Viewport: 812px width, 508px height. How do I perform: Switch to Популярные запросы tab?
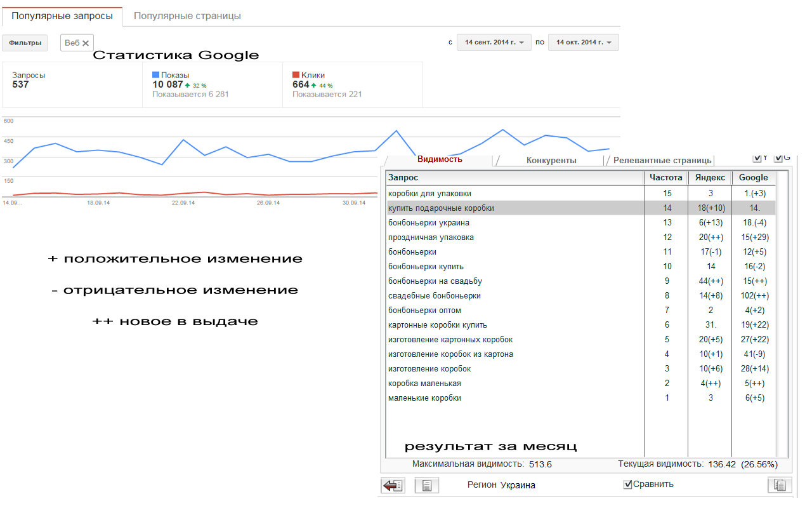click(61, 16)
